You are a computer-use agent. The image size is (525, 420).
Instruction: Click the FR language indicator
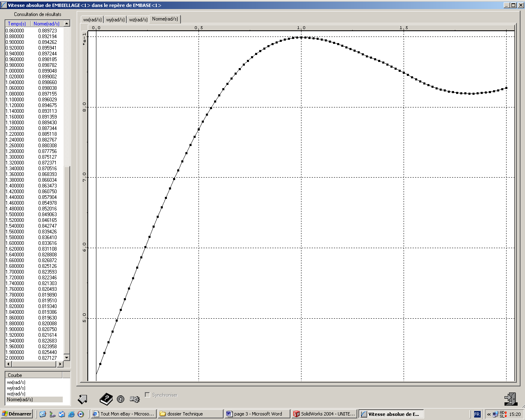pyautogui.click(x=477, y=414)
